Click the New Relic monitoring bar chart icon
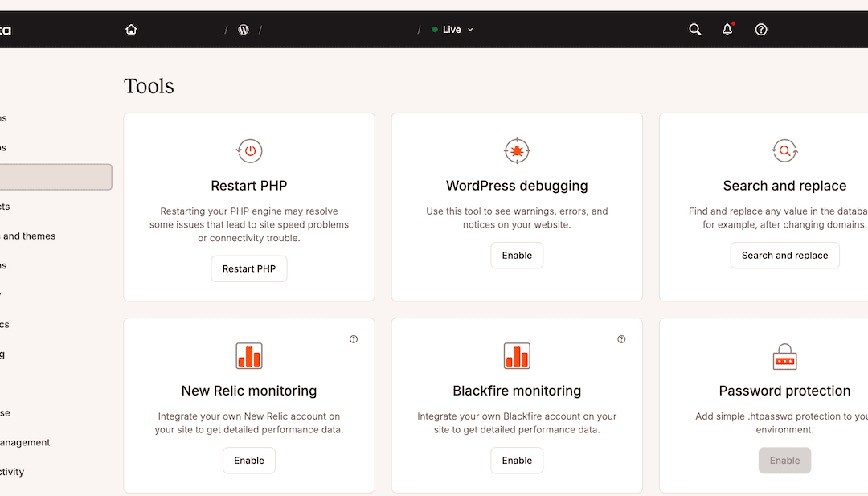The image size is (868, 496). [x=249, y=355]
